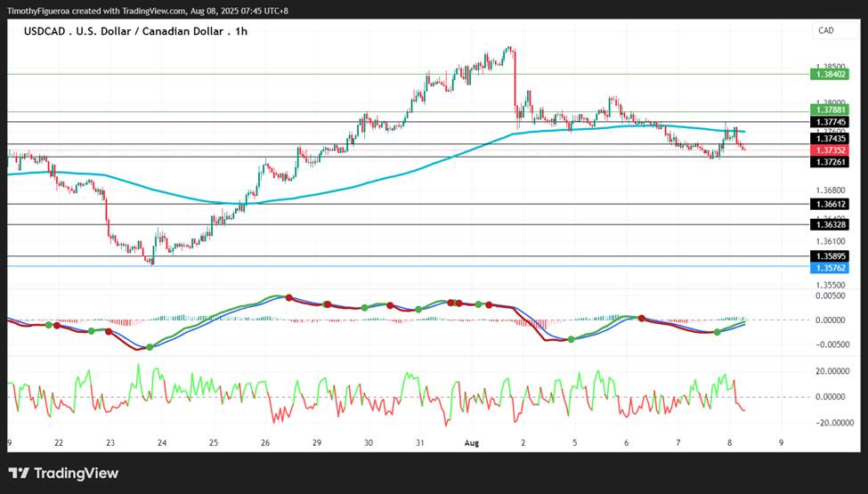Viewport: 868px width, 494px height.
Task: Click date 23 on the time axis
Action: pos(110,443)
